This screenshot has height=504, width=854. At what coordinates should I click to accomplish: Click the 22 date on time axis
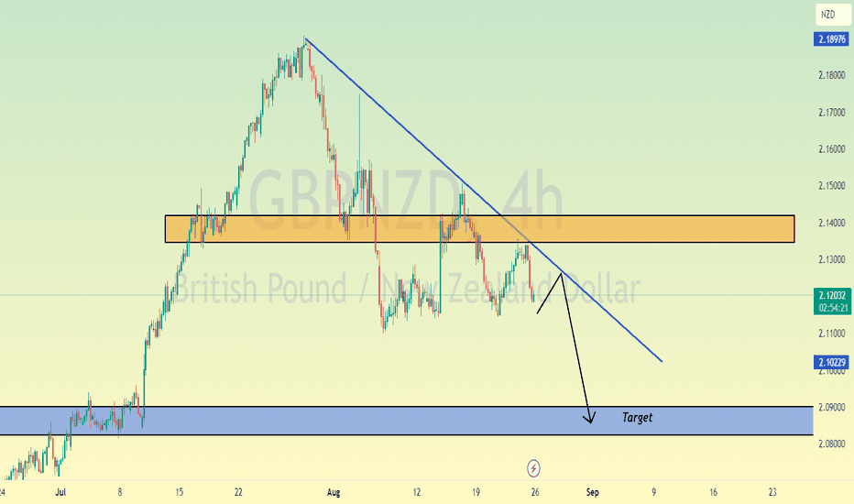pyautogui.click(x=238, y=493)
